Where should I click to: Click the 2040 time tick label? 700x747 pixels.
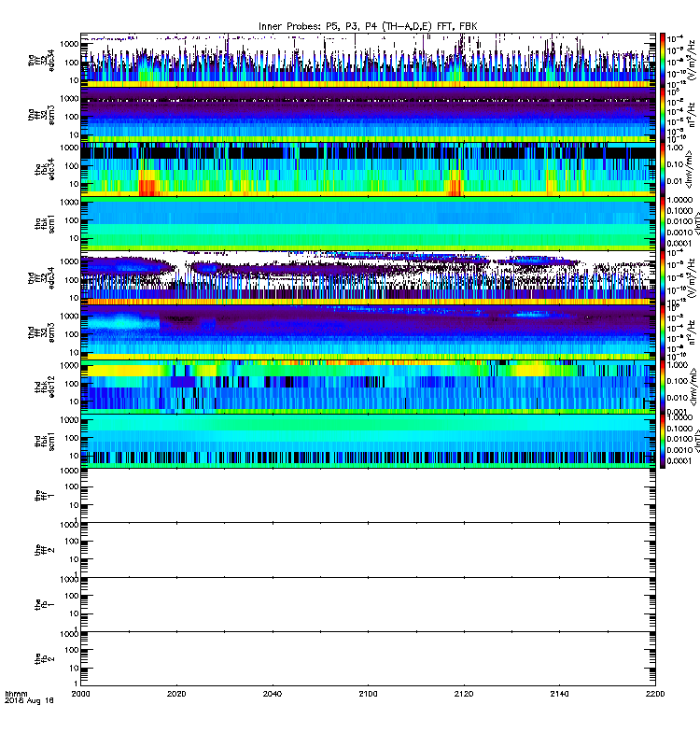[273, 694]
